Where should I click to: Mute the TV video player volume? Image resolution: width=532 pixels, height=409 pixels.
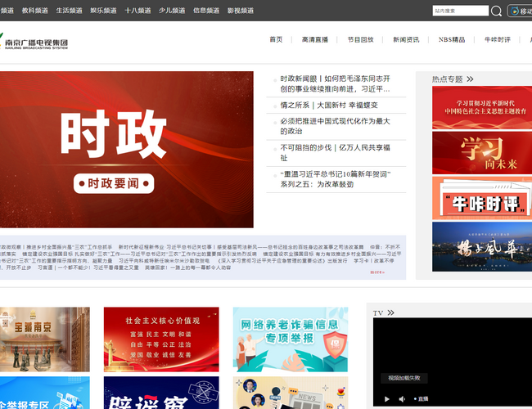coord(402,399)
